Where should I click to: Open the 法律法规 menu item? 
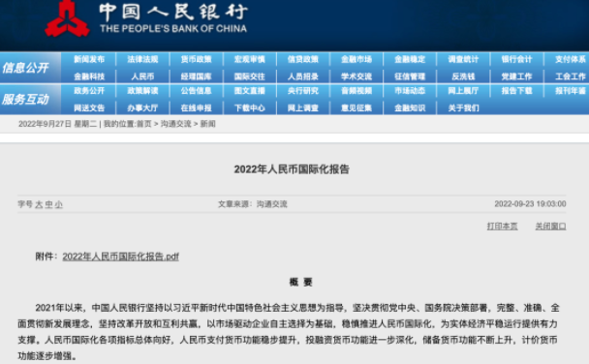point(142,59)
